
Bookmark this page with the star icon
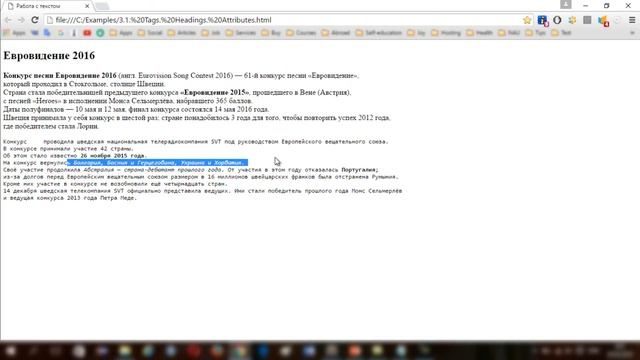click(x=527, y=20)
